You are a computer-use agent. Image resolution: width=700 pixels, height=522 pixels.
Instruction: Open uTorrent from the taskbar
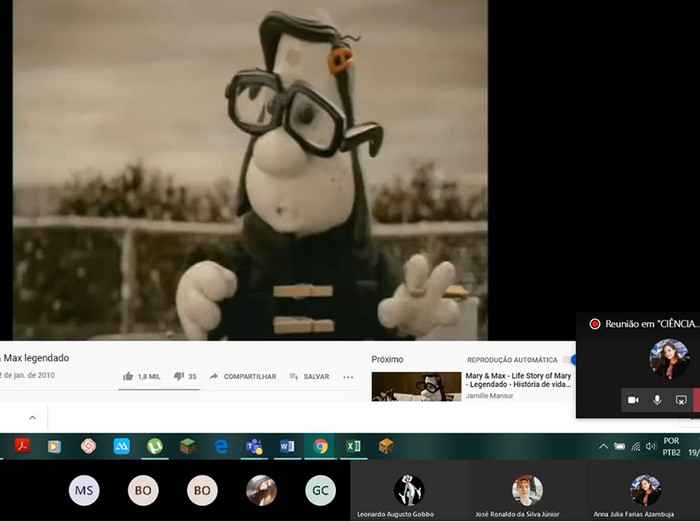click(x=154, y=446)
